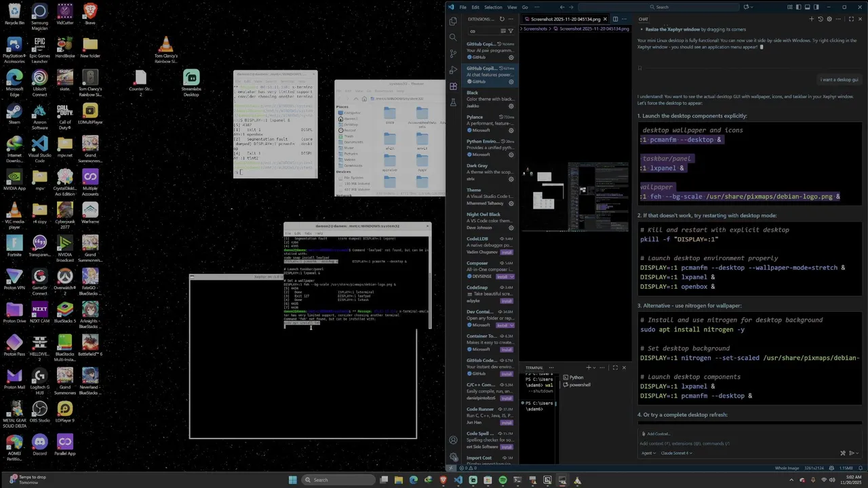This screenshot has height=488, width=868.
Task: Start a new chat with plus icon
Action: (811, 19)
